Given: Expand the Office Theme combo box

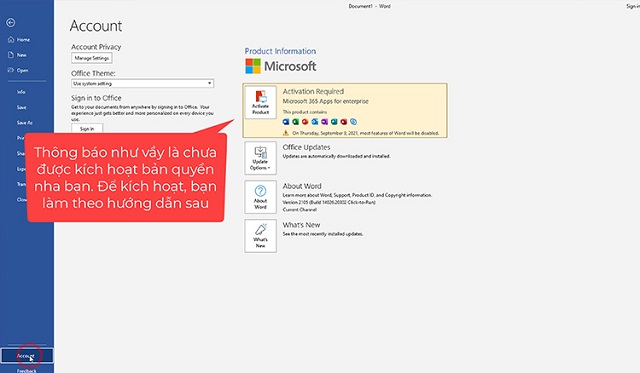Looking at the screenshot, I should [x=142, y=83].
